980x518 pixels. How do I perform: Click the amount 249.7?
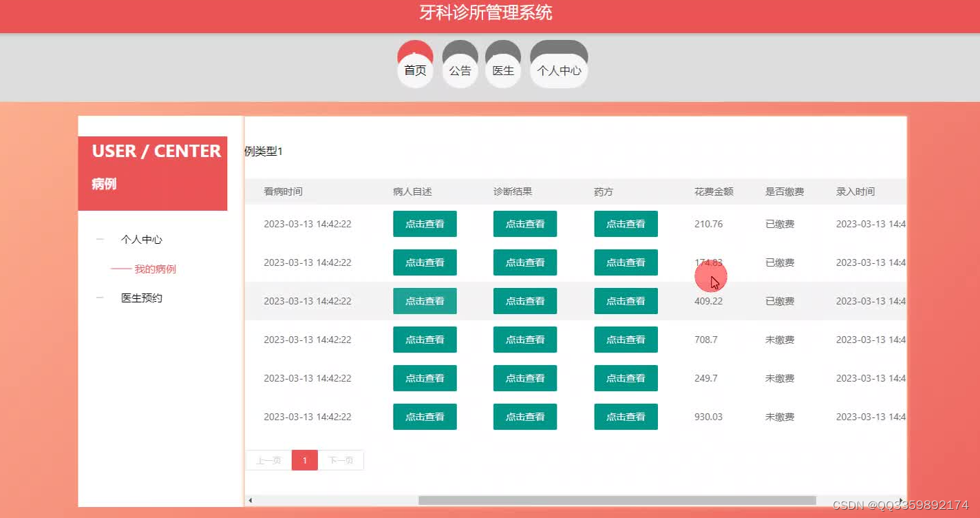click(706, 378)
